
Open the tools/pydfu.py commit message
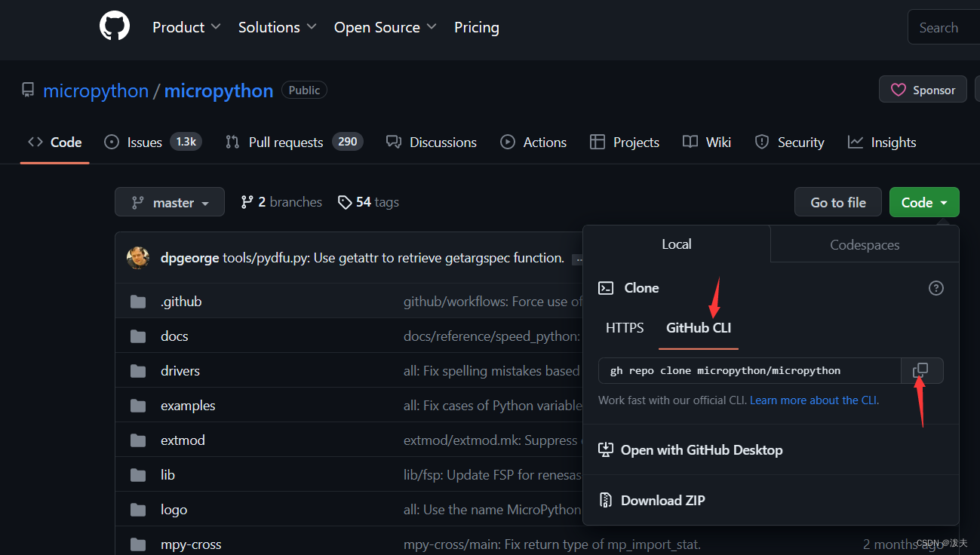[x=394, y=258]
